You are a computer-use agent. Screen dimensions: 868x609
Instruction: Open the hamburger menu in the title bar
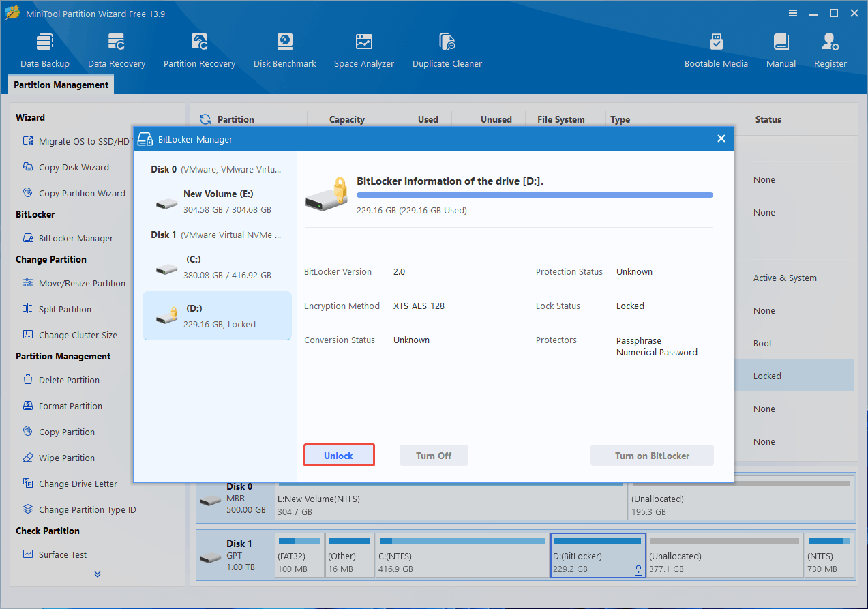coord(793,13)
